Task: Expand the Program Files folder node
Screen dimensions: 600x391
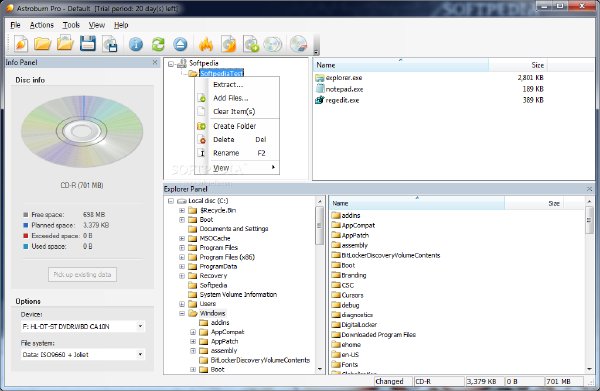Action: (x=182, y=248)
